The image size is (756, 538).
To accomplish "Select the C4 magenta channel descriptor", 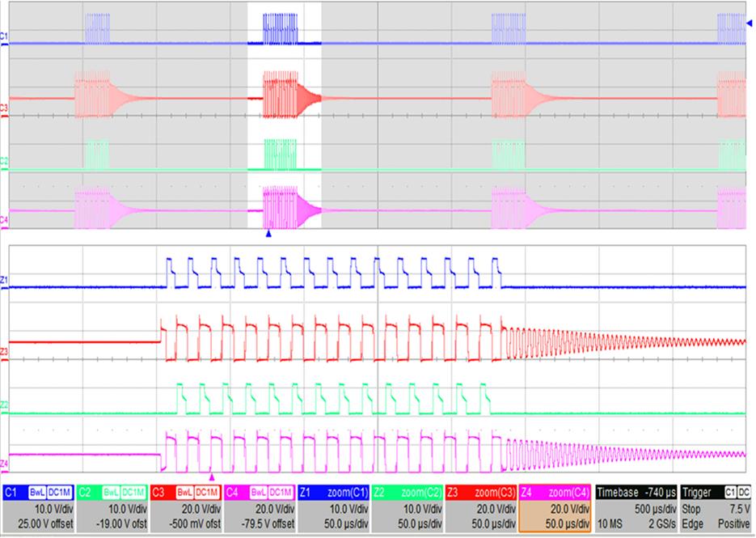I will coord(260,508).
